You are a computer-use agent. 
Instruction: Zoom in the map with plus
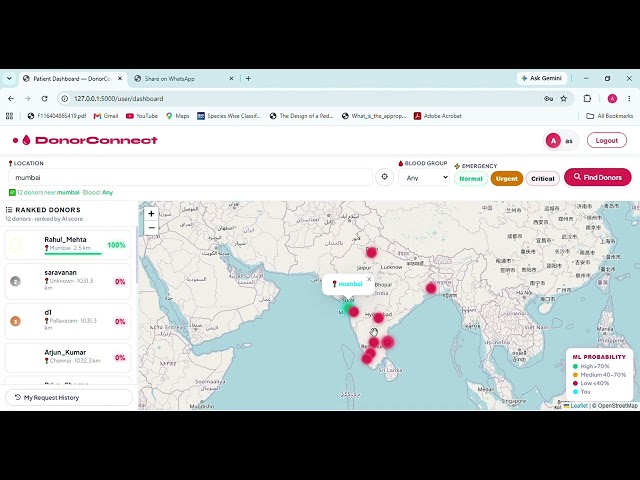pyautogui.click(x=151, y=213)
